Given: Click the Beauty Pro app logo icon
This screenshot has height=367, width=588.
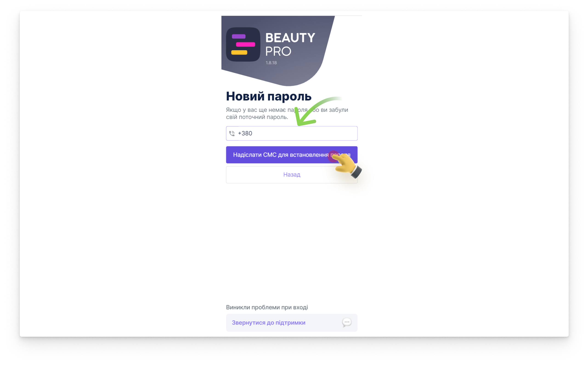Looking at the screenshot, I should [243, 44].
